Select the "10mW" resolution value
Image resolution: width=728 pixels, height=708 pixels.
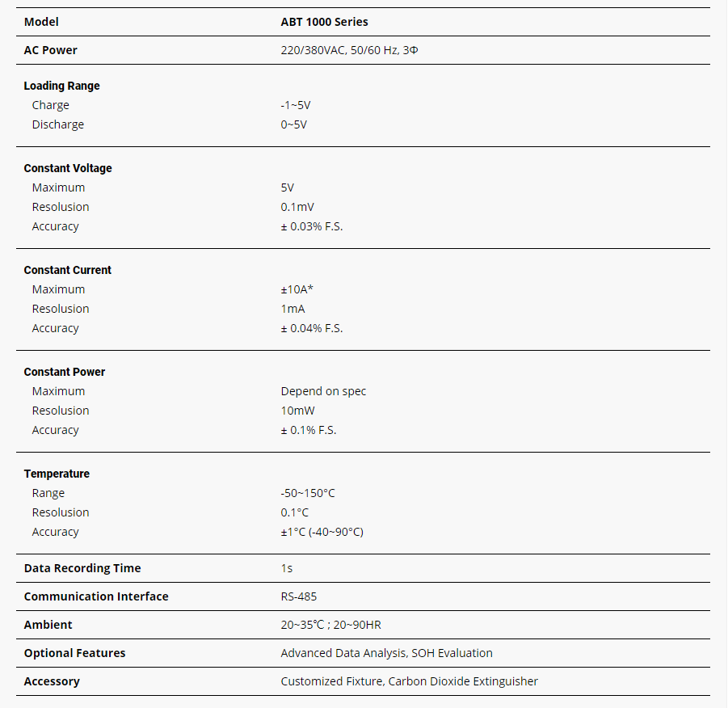coord(298,411)
